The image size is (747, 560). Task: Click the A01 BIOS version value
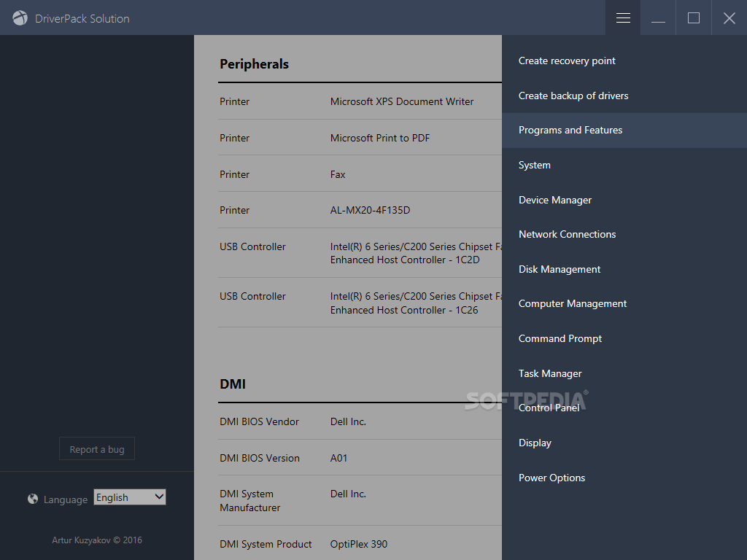pos(338,458)
